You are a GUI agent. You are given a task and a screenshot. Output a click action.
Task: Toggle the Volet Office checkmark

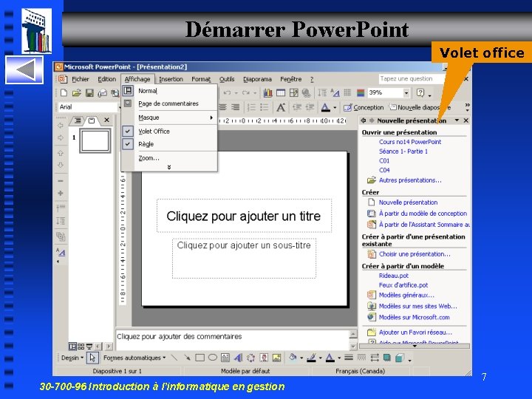click(128, 131)
